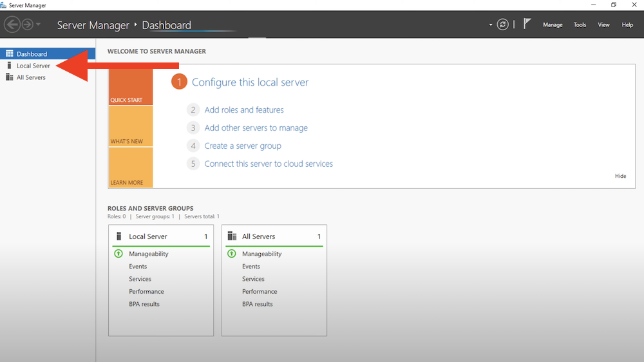Click the Dashboard grid icon in sidebar
The height and width of the screenshot is (362, 644).
pos(10,54)
